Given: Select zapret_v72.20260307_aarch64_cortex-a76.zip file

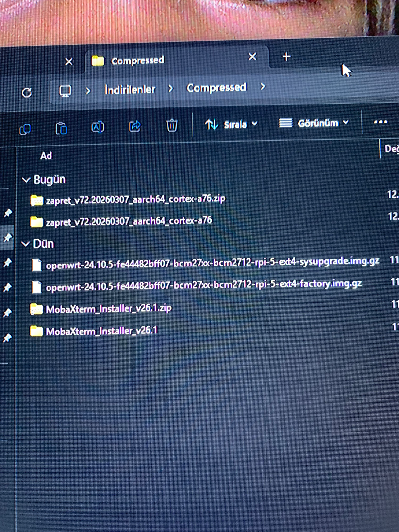Looking at the screenshot, I should pyautogui.click(x=128, y=199).
